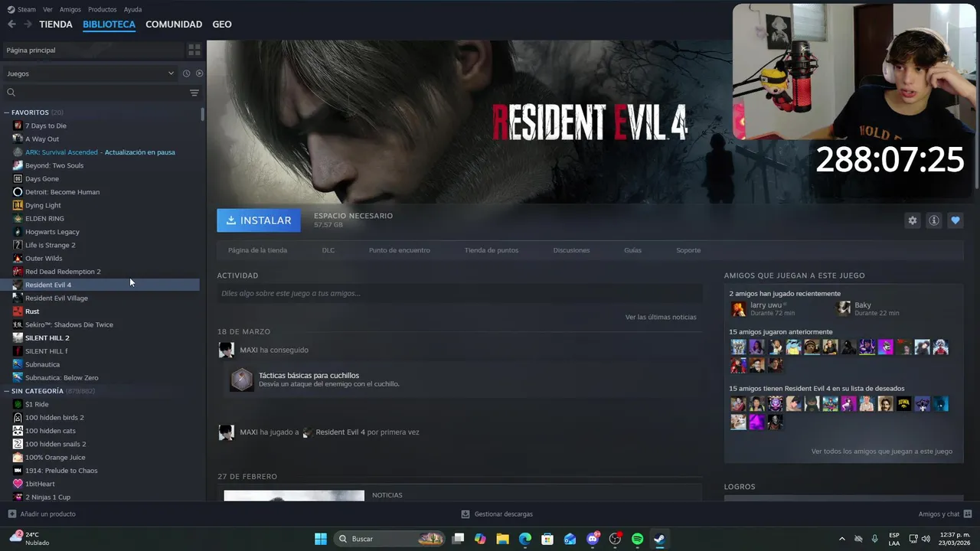
Task: Click the 1bitHeart game icon
Action: tap(18, 484)
